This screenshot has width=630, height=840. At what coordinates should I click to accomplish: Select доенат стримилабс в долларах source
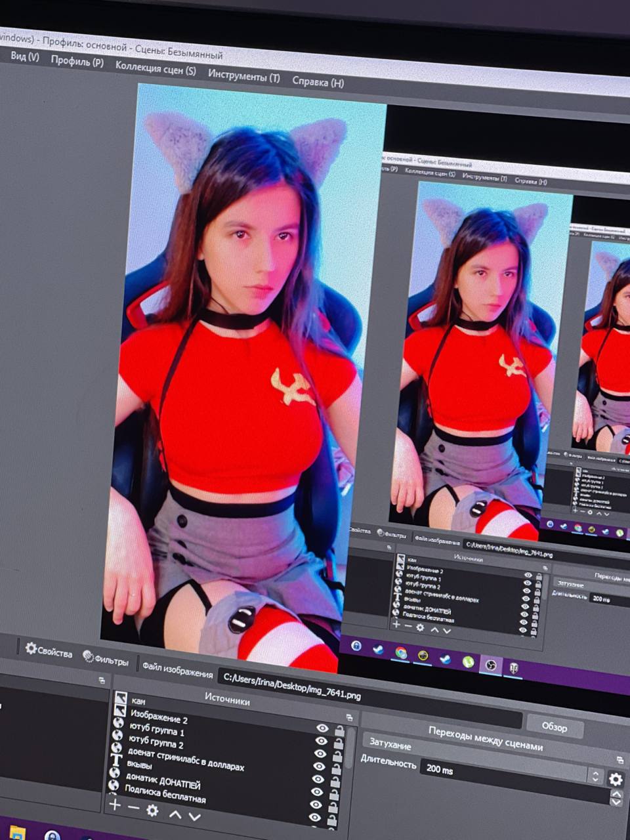pyautogui.click(x=224, y=764)
